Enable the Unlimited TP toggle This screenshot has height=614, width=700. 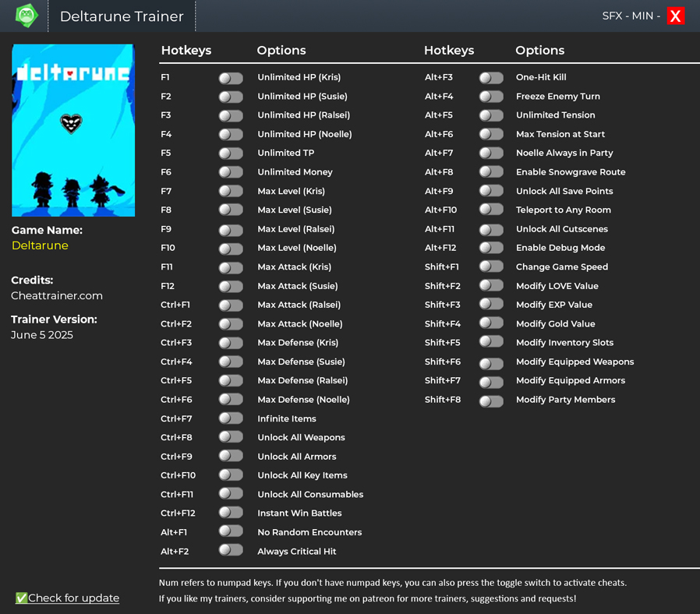point(231,153)
